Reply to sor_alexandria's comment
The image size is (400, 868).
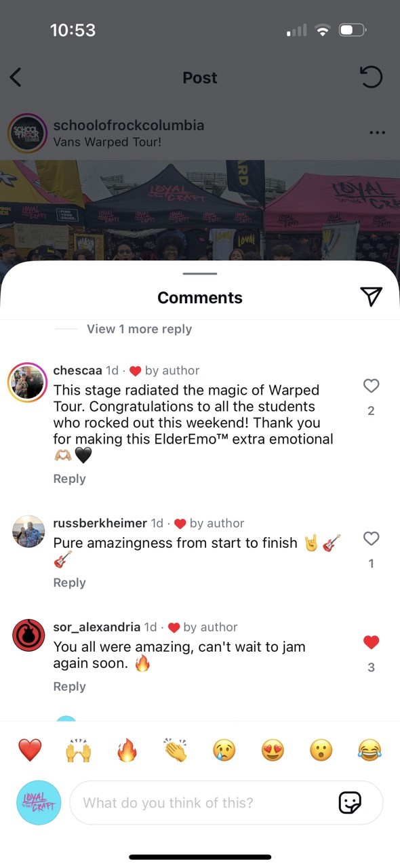coord(69,686)
